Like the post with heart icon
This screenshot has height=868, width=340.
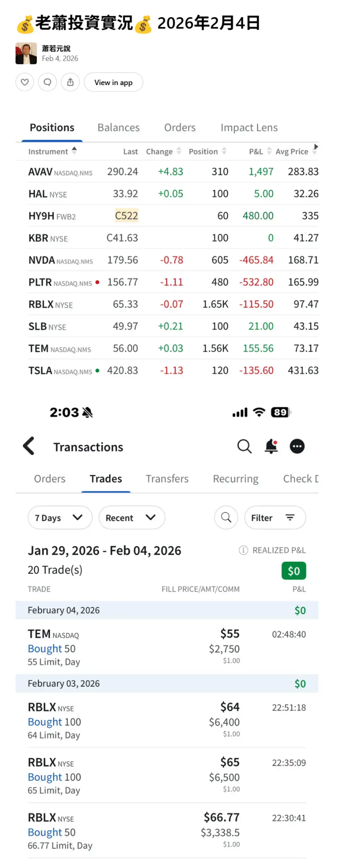pos(25,82)
